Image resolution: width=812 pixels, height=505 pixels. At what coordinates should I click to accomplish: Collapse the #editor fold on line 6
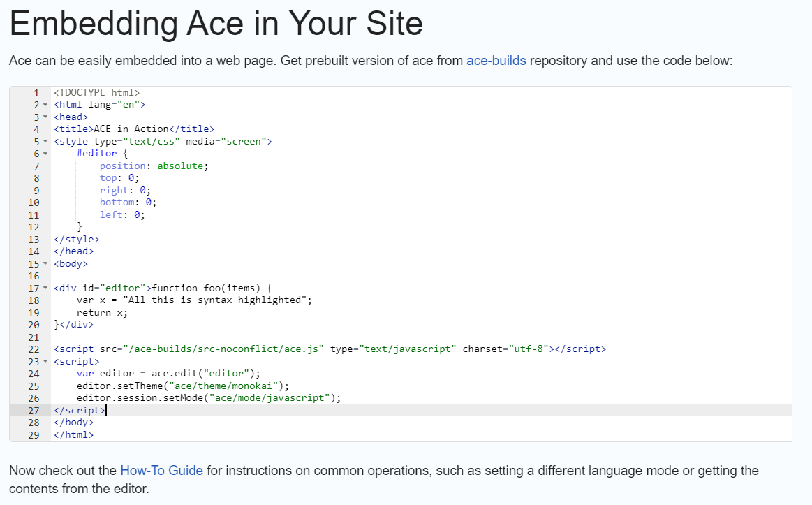click(45, 154)
